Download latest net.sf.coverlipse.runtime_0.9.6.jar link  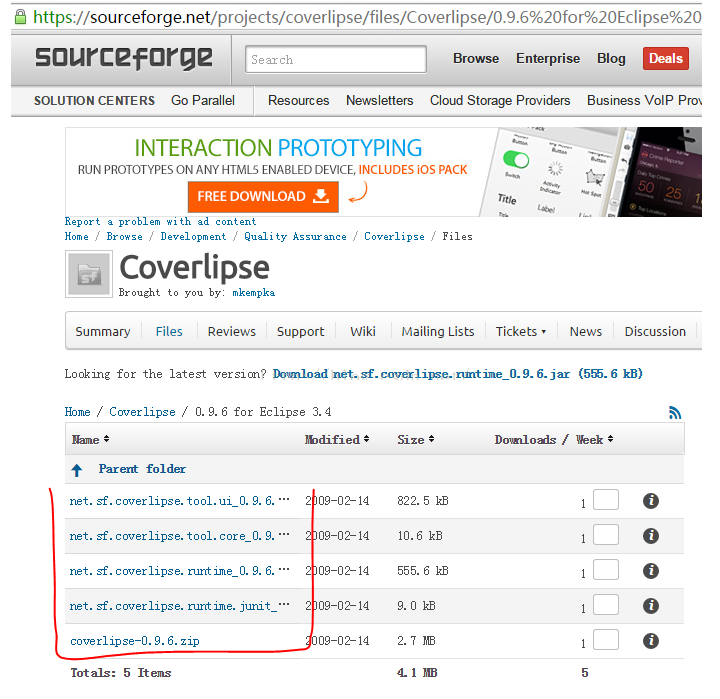pyautogui.click(x=458, y=374)
